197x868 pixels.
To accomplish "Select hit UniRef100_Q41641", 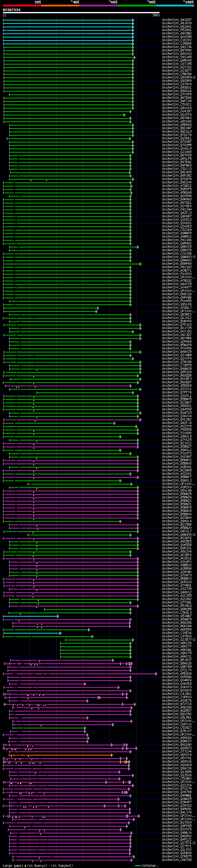I will click(177, 27).
